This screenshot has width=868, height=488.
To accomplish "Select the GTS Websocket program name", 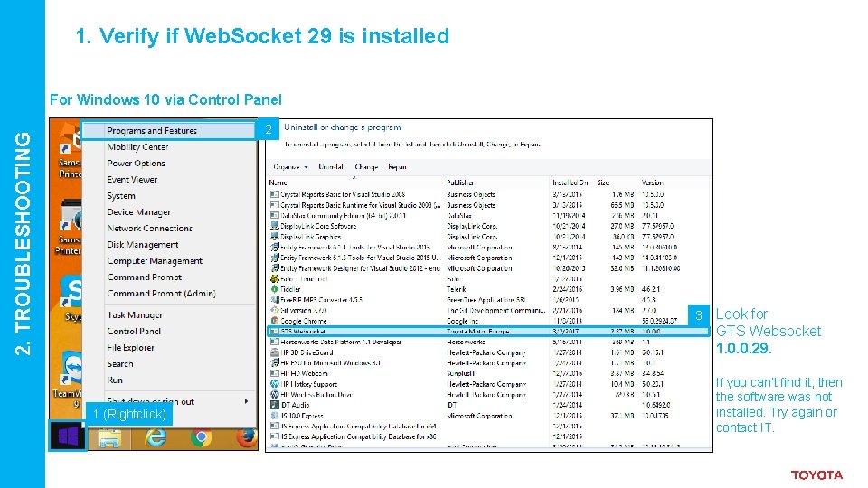I will (x=302, y=332).
